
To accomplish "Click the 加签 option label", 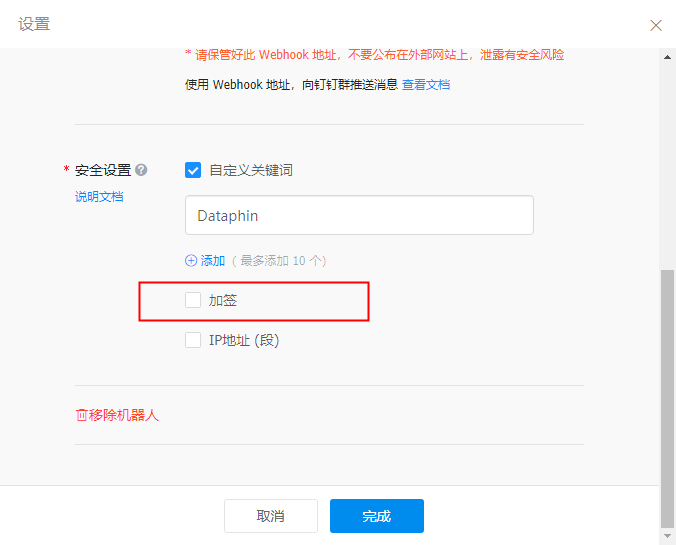I will pyautogui.click(x=223, y=300).
